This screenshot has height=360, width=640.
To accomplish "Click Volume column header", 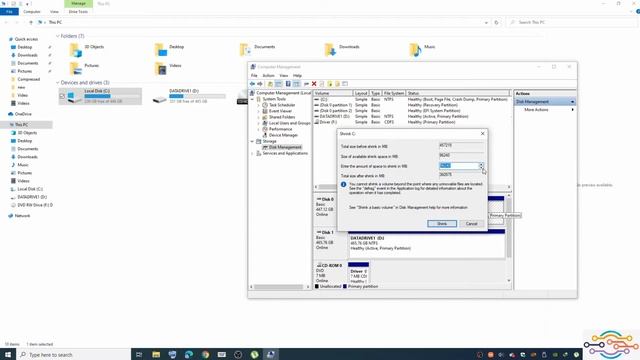I will [333, 93].
